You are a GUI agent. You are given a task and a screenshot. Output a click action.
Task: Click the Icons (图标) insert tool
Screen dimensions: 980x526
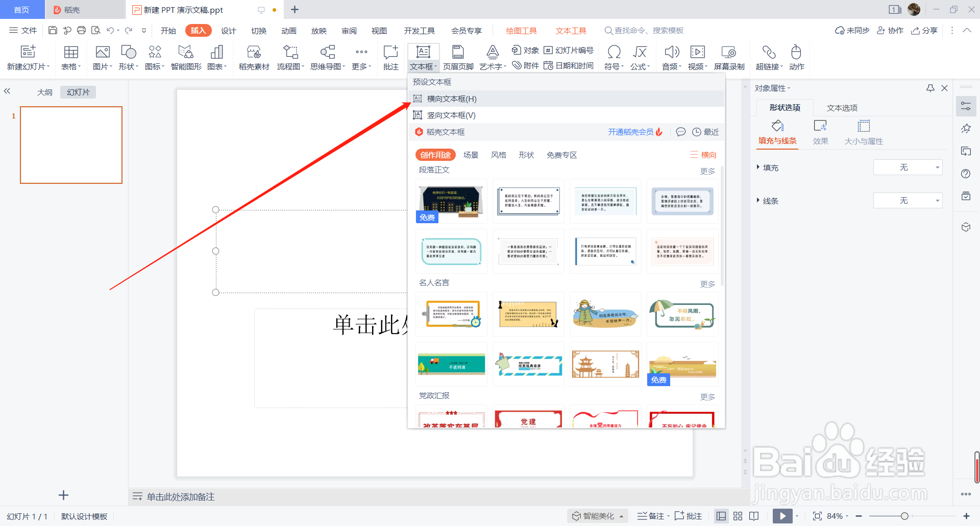pyautogui.click(x=155, y=57)
